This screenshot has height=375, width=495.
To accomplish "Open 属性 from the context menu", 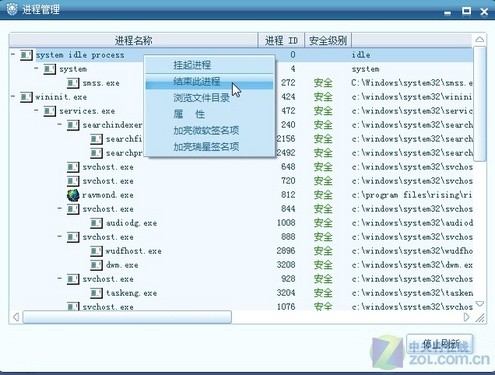I will (209, 114).
